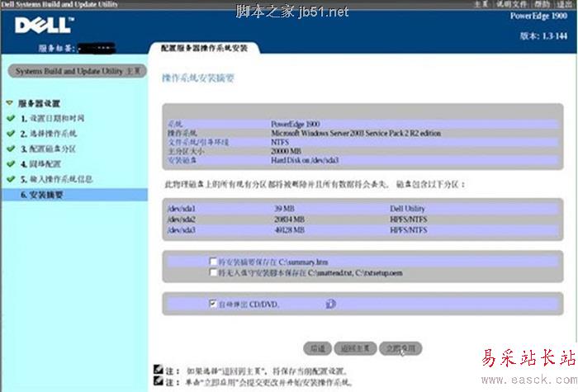Open the 主页 menu item in top bar
The width and height of the screenshot is (578, 392).
[481, 4]
